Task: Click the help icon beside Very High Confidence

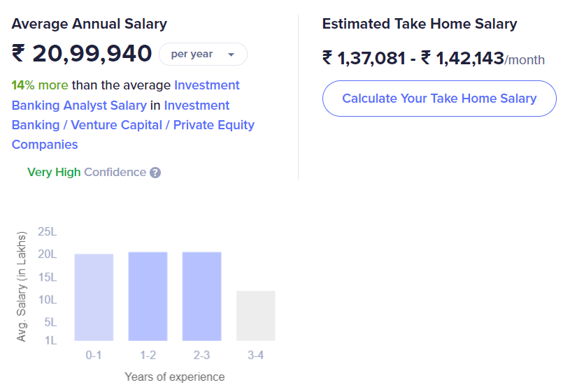Action: (x=155, y=173)
